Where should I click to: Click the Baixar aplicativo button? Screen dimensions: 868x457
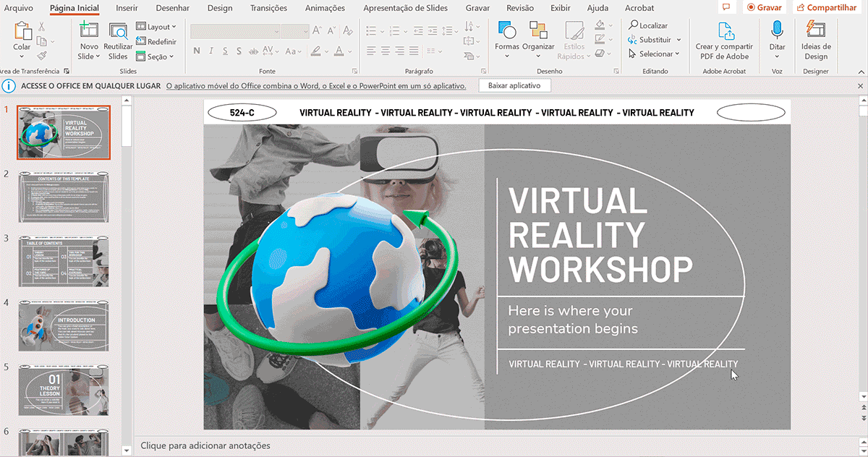514,85
